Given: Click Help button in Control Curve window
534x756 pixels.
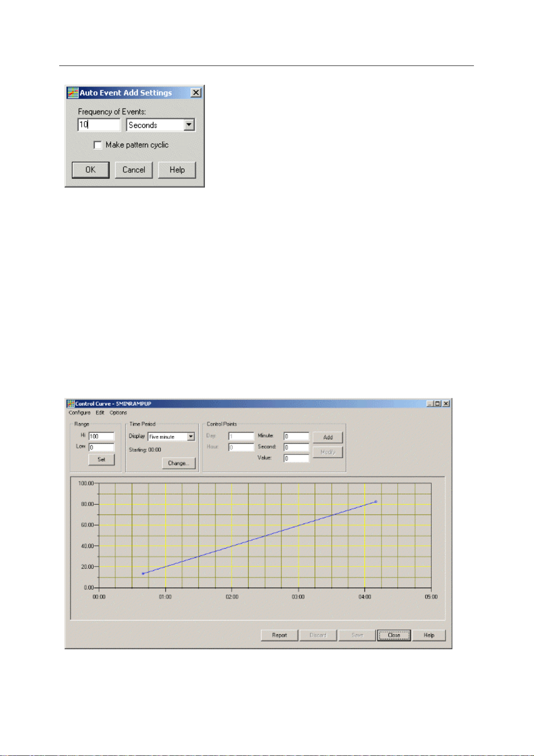Looking at the screenshot, I should pyautogui.click(x=429, y=635).
